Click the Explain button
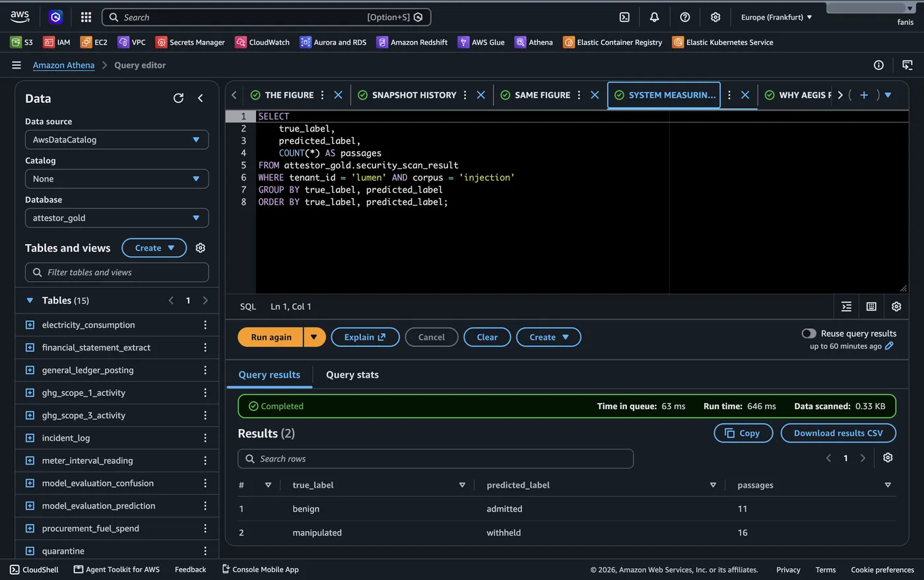Screen dimensions: 924x580 (365, 337)
